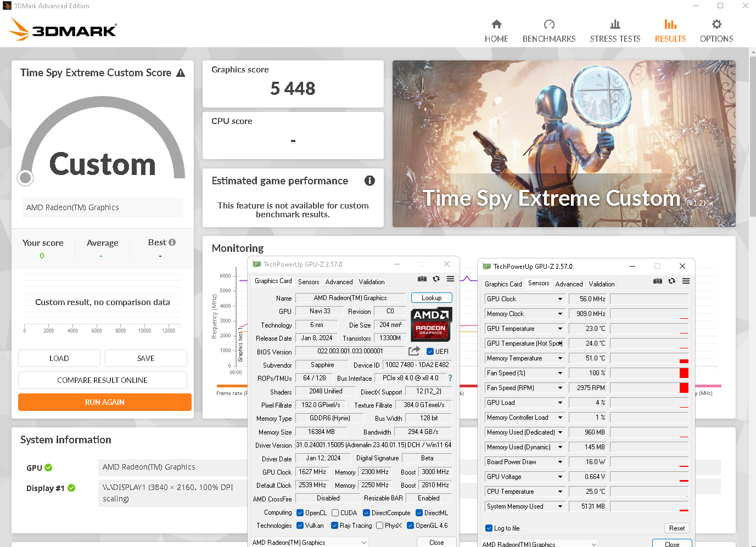The width and height of the screenshot is (756, 547).
Task: Toggle the UEFI checkbox
Action: click(430, 352)
